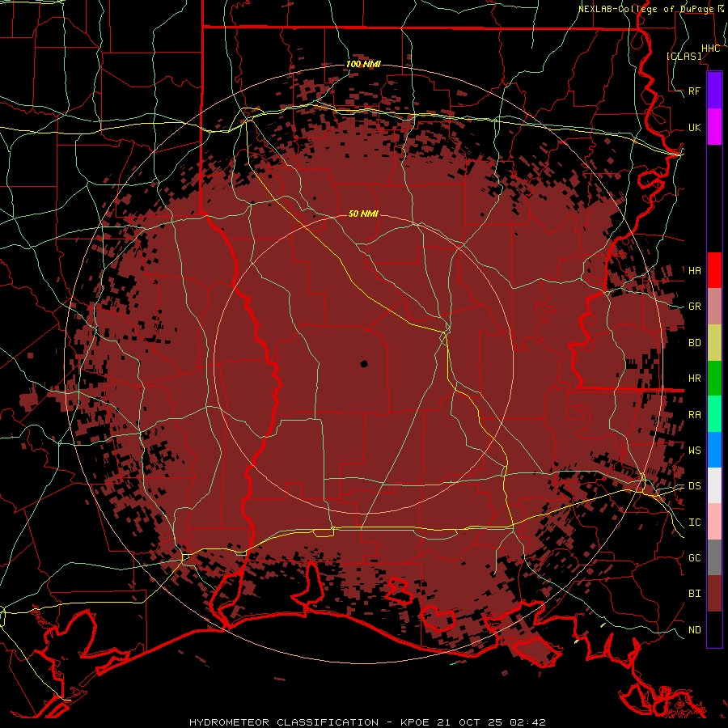Click the 02:42 timestamp in caption
The image size is (728, 728).
click(527, 722)
